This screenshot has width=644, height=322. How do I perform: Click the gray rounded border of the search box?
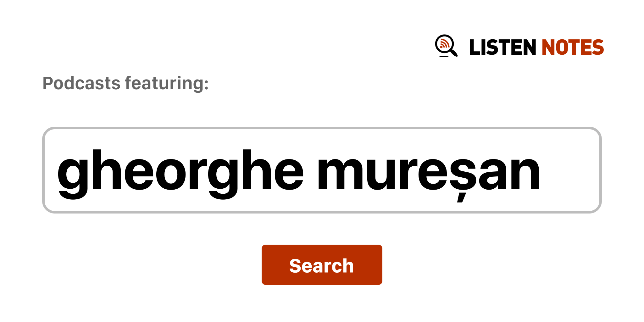(322, 128)
